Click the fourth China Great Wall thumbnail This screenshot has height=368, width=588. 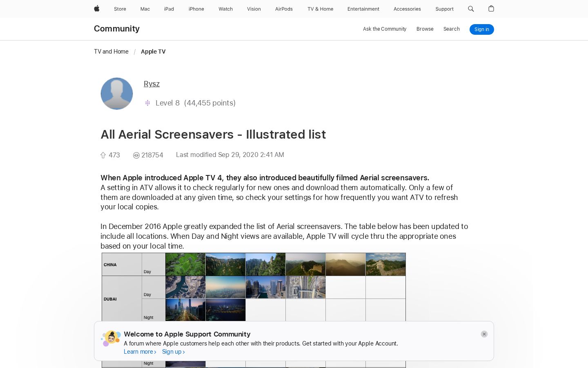[305, 264]
